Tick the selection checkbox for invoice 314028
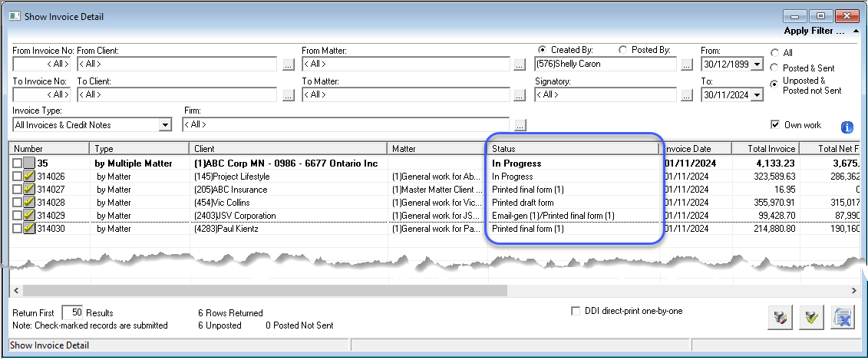 18,202
